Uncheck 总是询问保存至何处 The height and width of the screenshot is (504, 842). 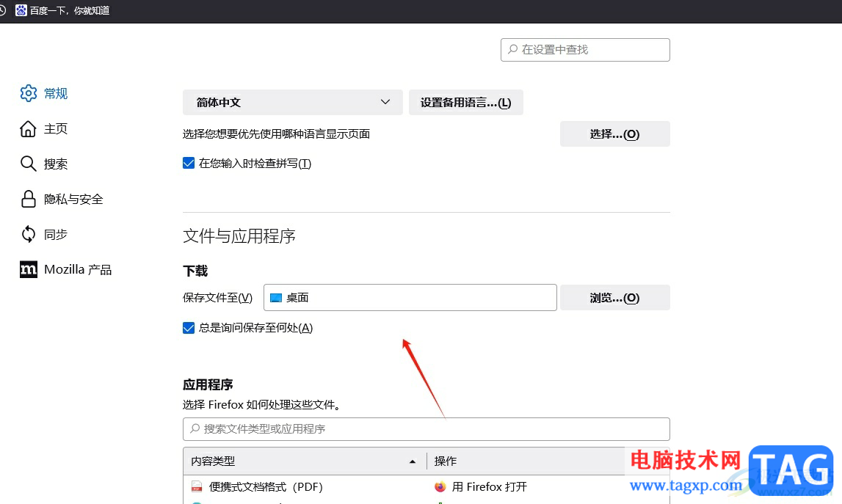[x=189, y=327]
